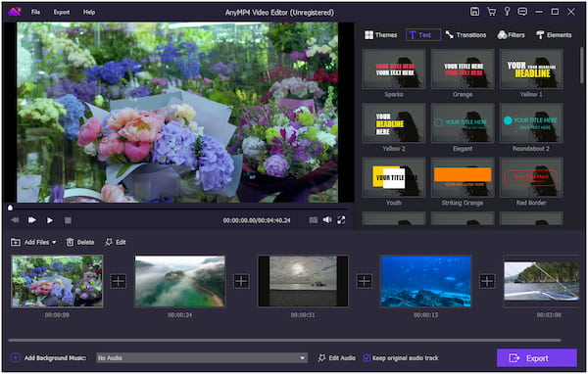This screenshot has height=374, width=588.
Task: Select the underwater clip 00:00:15
Action: coord(425,281)
